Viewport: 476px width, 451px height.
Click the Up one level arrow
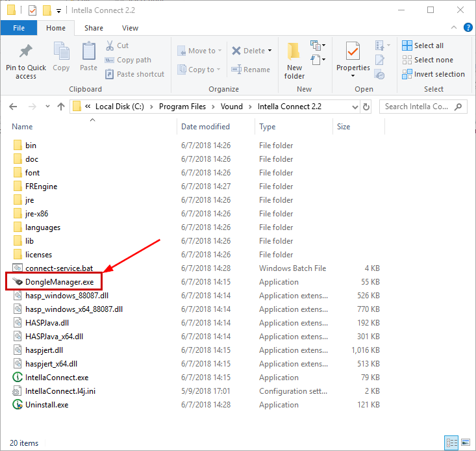pyautogui.click(x=60, y=107)
